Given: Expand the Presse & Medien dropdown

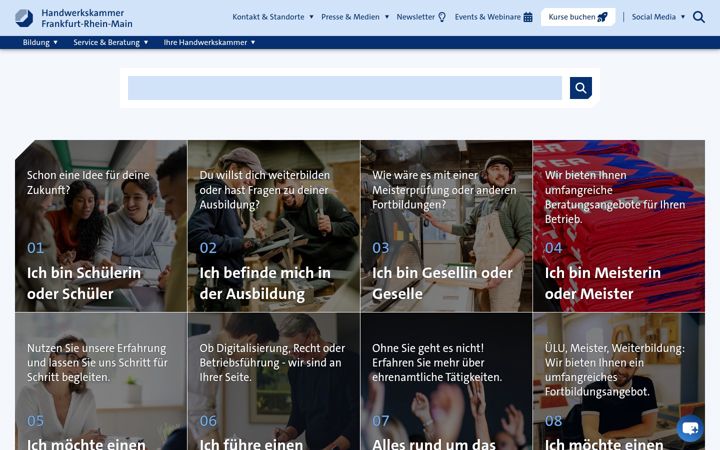Looking at the screenshot, I should coord(355,17).
